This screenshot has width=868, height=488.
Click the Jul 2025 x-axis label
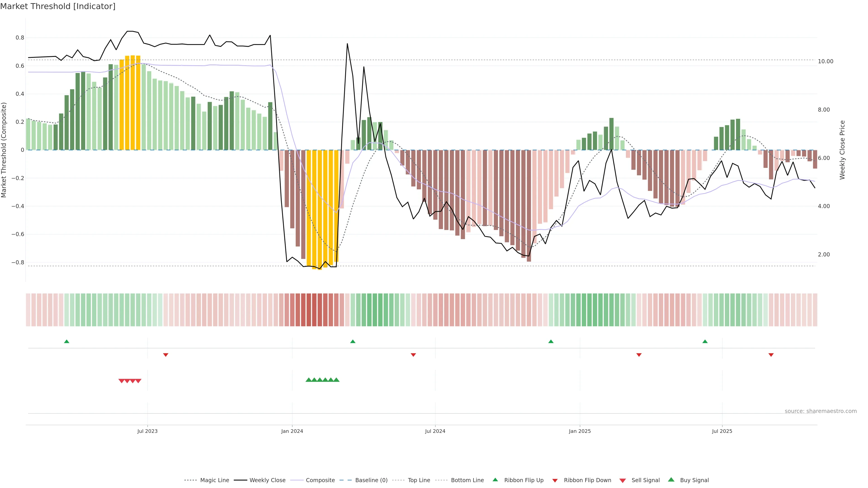(x=722, y=431)
